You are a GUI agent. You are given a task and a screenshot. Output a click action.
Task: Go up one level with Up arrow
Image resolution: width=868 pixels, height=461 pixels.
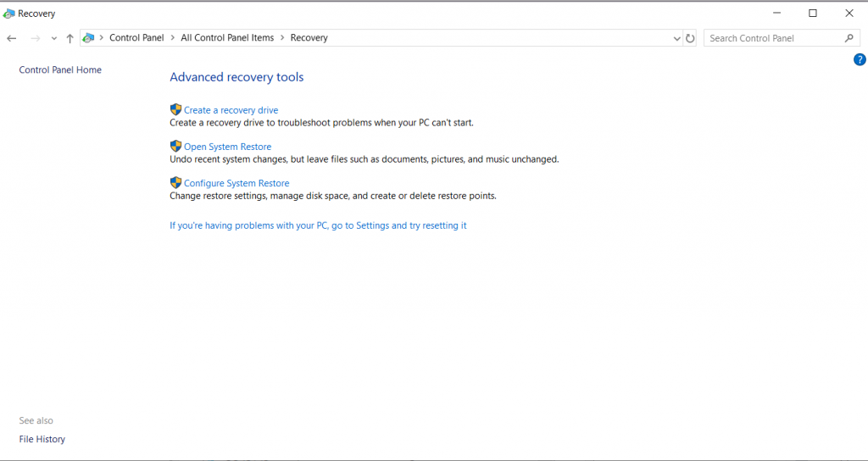point(70,38)
